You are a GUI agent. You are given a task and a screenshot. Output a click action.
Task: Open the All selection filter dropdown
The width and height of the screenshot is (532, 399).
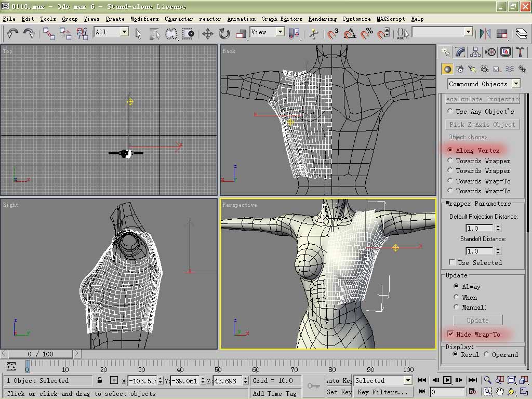111,32
